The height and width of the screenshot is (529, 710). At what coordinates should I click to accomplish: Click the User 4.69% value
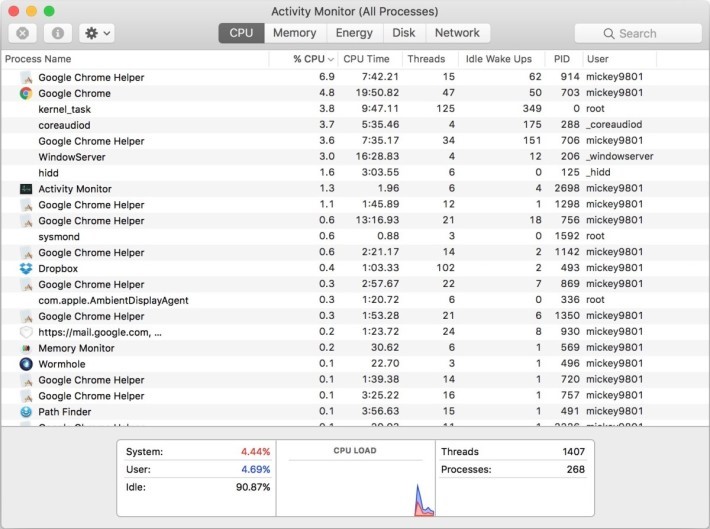pyautogui.click(x=255, y=469)
